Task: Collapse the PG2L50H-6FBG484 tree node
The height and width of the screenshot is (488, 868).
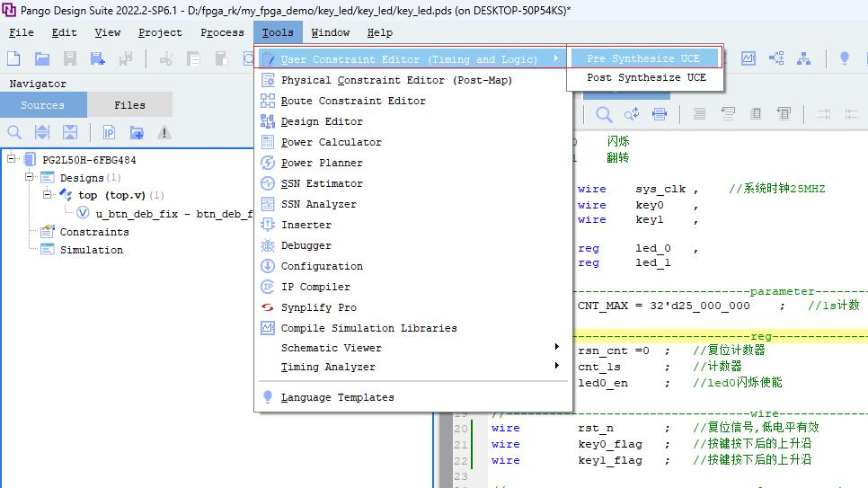Action: (x=13, y=160)
